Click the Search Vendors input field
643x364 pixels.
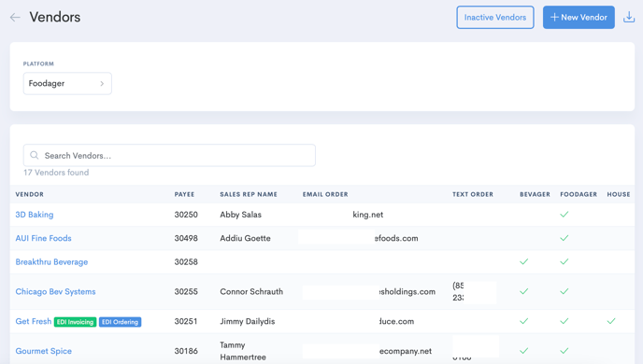(x=169, y=155)
